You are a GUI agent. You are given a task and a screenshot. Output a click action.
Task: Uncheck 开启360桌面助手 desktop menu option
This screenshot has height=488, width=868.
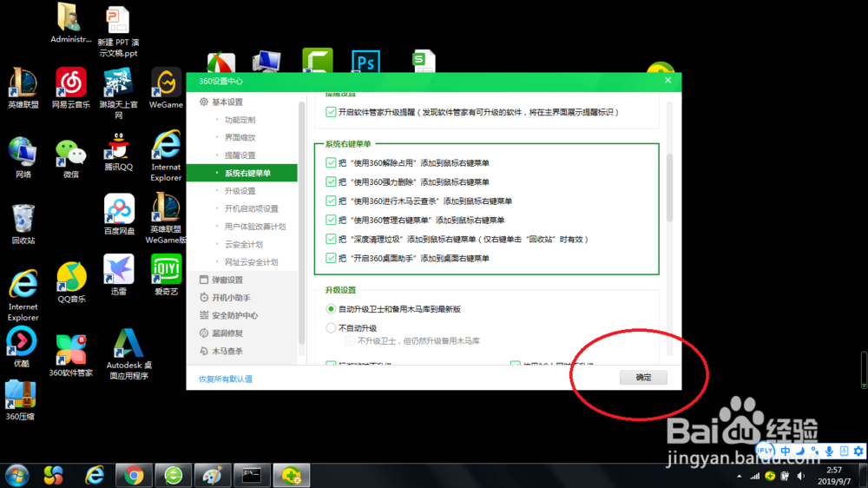coord(331,258)
